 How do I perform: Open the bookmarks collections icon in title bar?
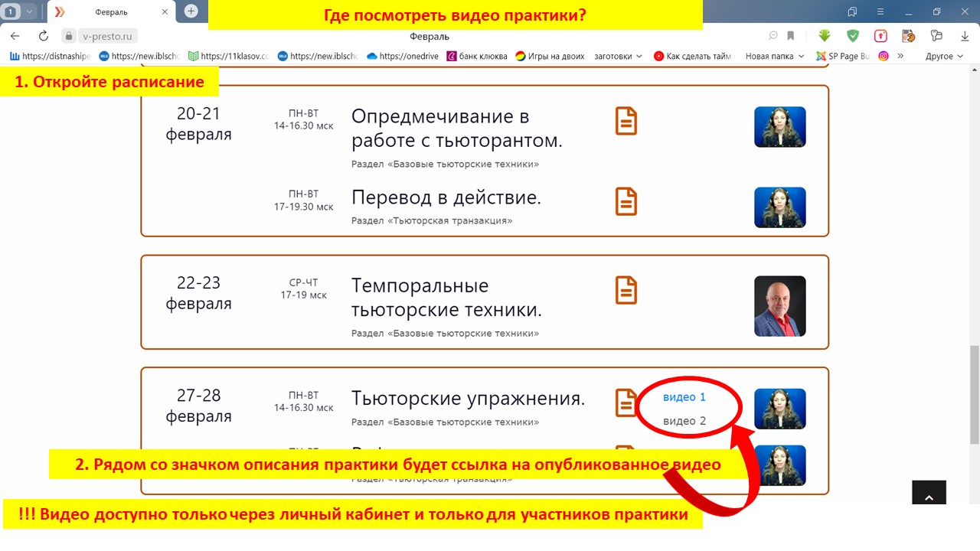[x=852, y=11]
